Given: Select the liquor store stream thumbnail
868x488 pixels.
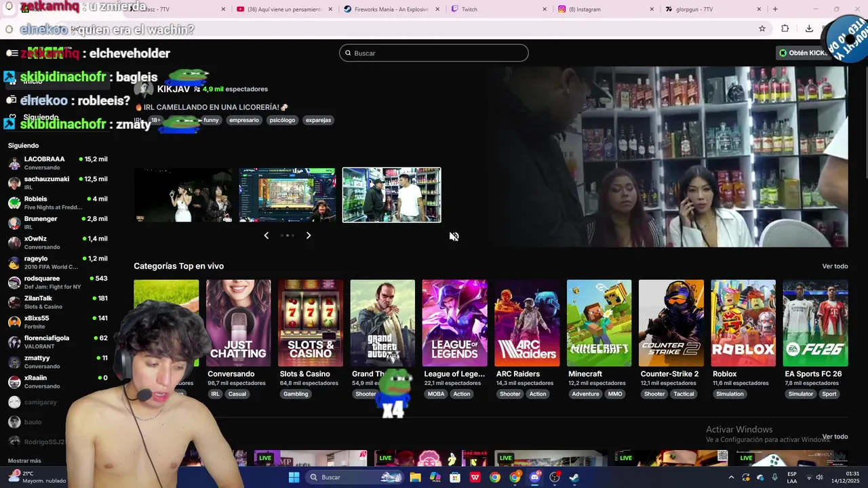Looking at the screenshot, I should point(391,195).
